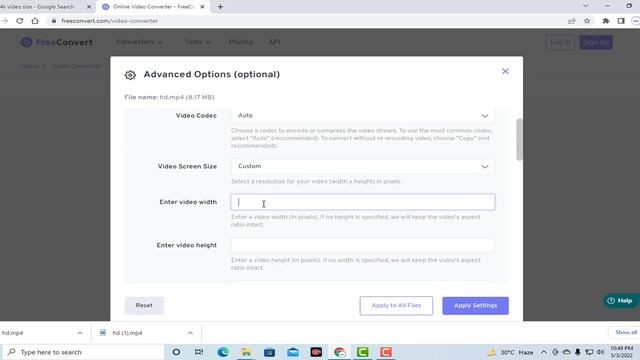Image resolution: width=640 pixels, height=360 pixels.
Task: Open the tab search chevron
Action: [x=586, y=6]
